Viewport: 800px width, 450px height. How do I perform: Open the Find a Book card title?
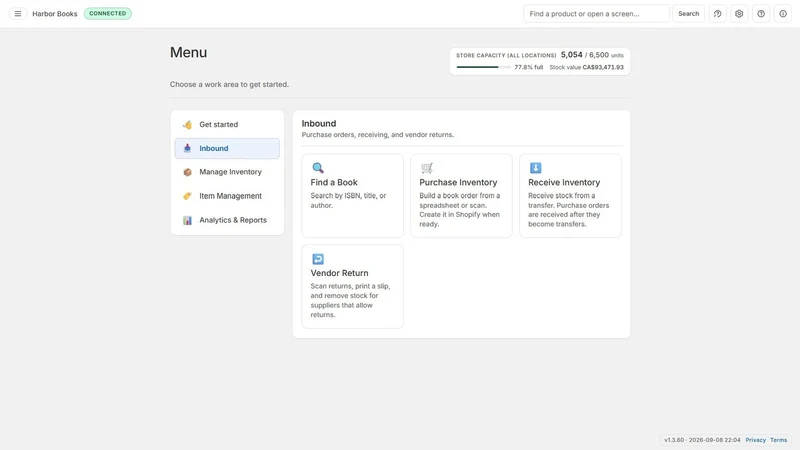[x=334, y=182]
